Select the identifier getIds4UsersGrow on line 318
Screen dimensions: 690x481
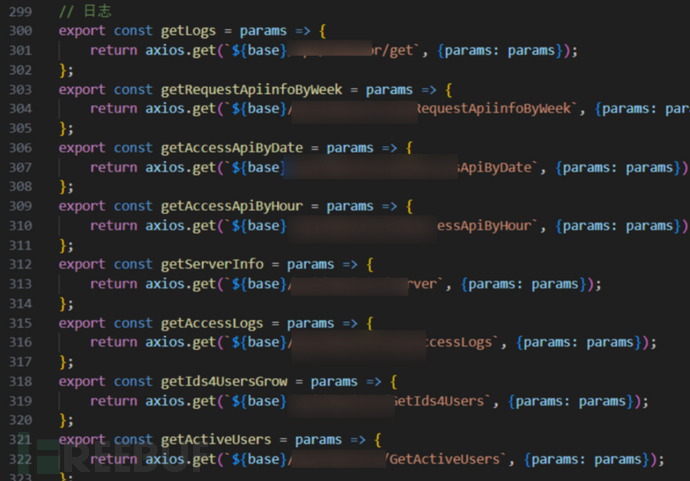(x=224, y=382)
